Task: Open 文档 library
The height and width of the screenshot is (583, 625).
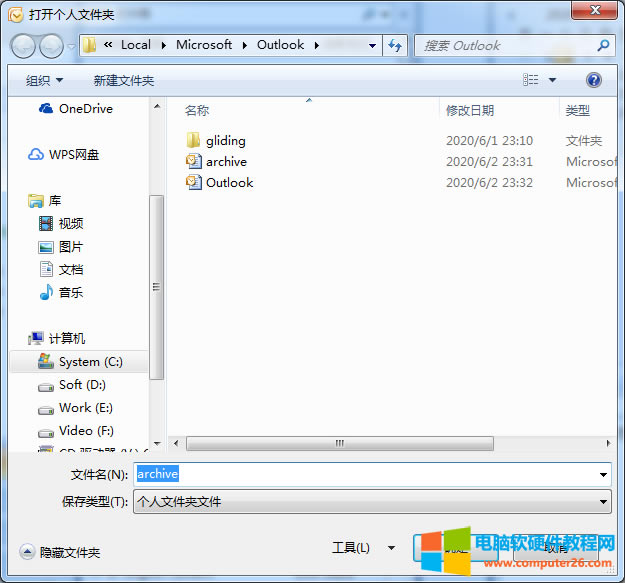Action: [71, 269]
